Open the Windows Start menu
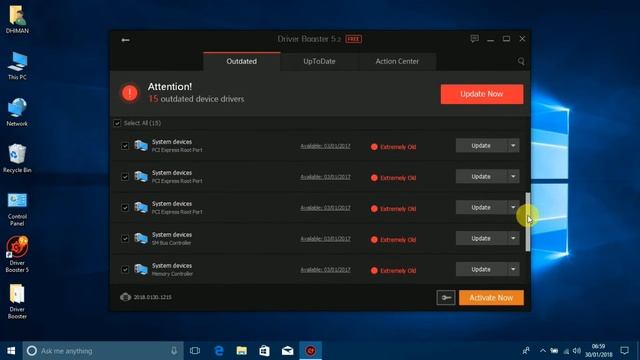640x360 pixels. 11,351
